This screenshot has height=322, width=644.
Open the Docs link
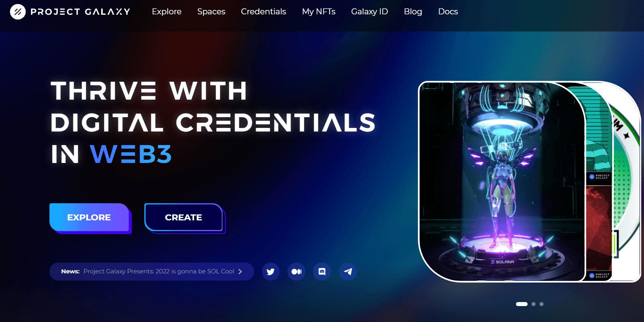448,12
